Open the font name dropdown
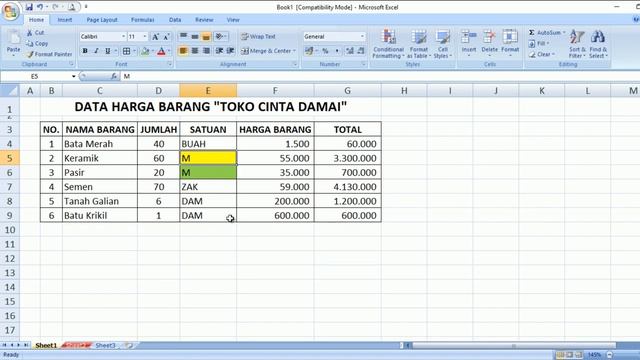 click(123, 37)
